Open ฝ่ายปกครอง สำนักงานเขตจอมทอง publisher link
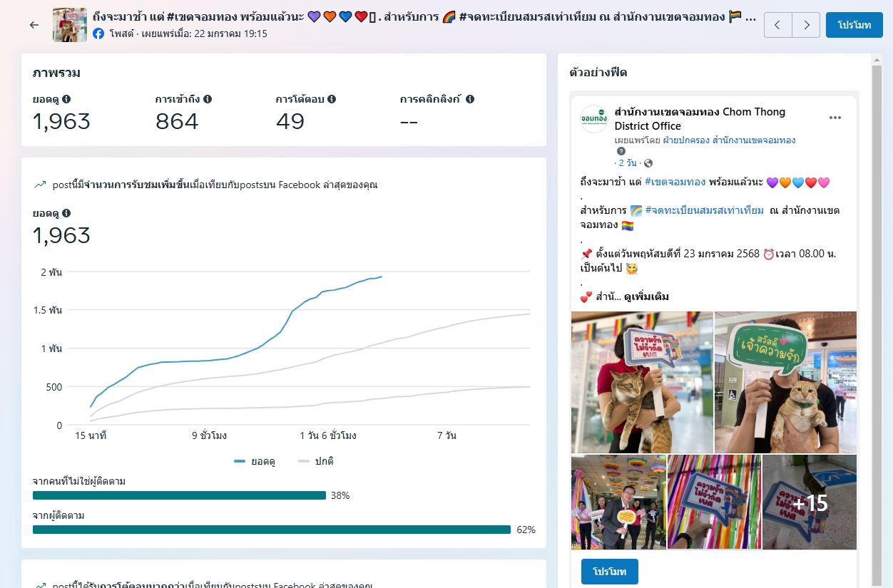Viewport: 893px width, 588px height. [729, 140]
